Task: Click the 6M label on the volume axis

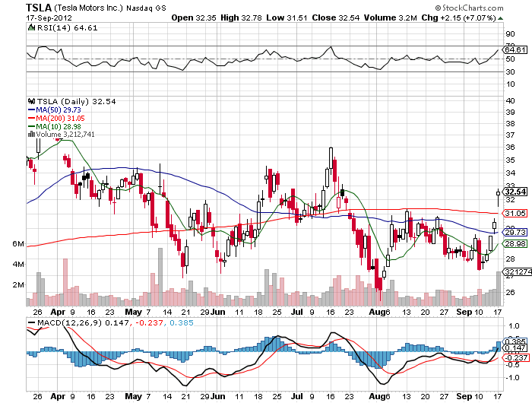Action: point(19,243)
